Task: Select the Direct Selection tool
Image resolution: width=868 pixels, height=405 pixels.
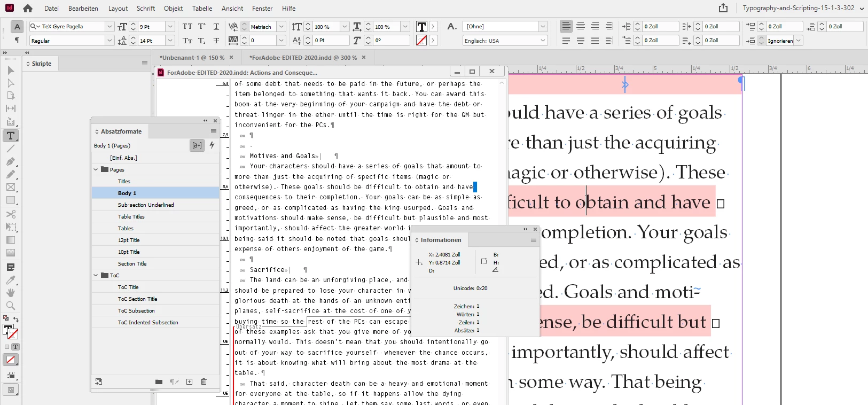Action: tap(11, 83)
